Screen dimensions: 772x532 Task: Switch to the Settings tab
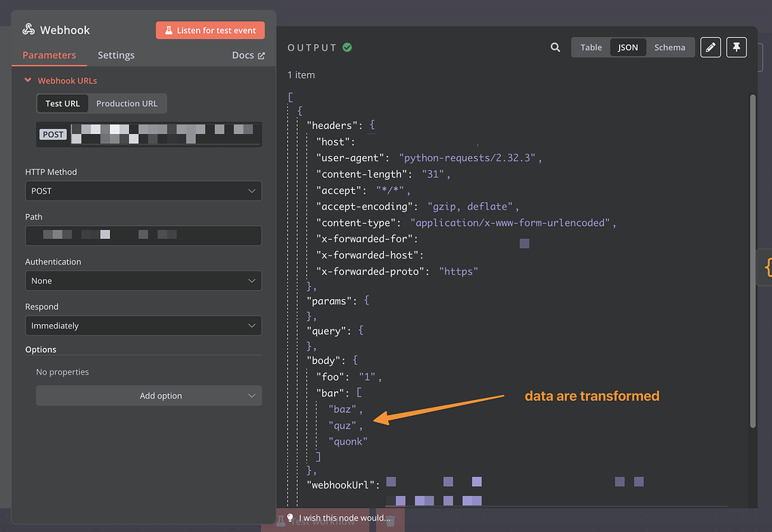pos(116,55)
